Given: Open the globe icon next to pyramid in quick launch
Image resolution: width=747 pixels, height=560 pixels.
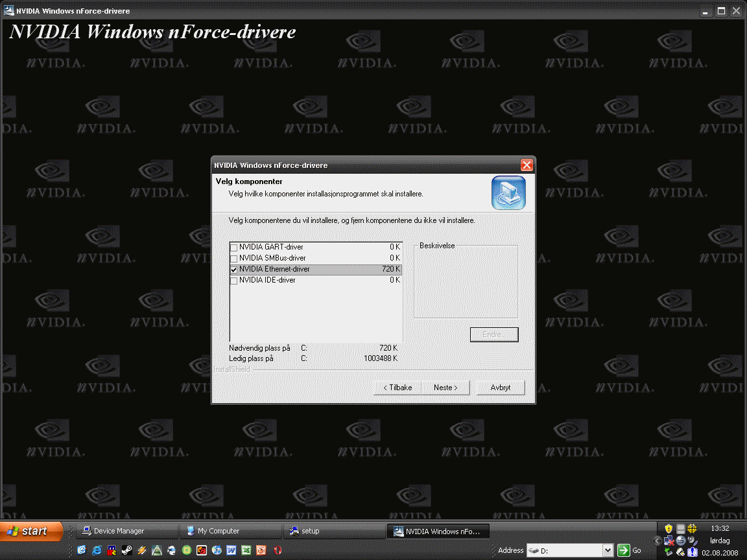Looking at the screenshot, I should click(171, 550).
